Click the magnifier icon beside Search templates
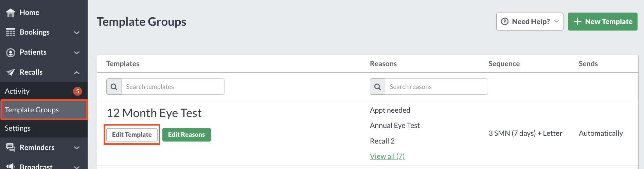 (x=114, y=87)
